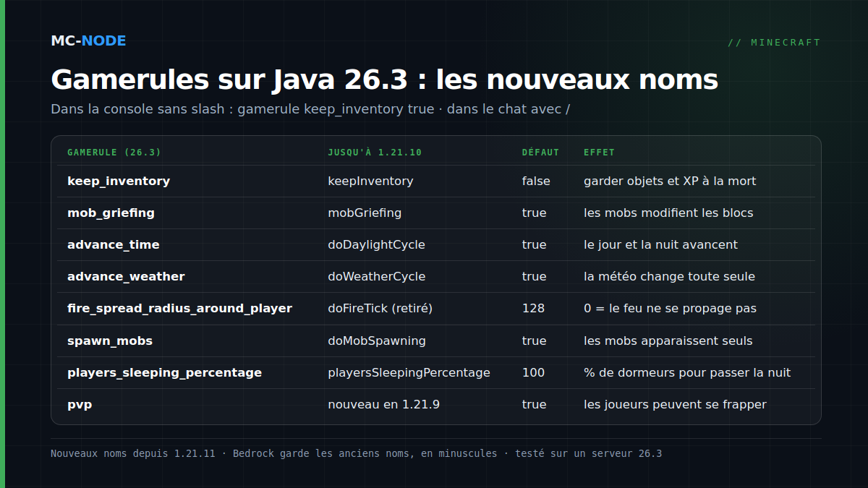Screen dimensions: 868x488
Task: Click the 'spawn_mobs' gamerule cell
Action: coord(110,341)
